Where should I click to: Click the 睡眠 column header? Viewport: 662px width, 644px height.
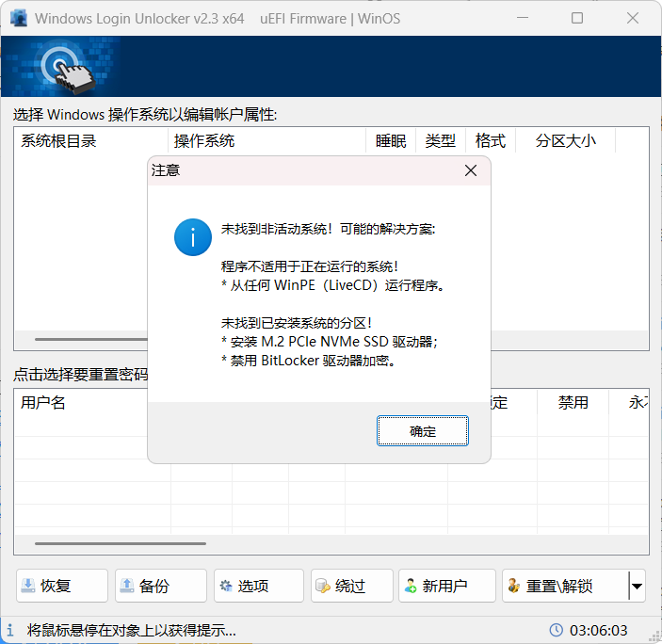pos(391,140)
